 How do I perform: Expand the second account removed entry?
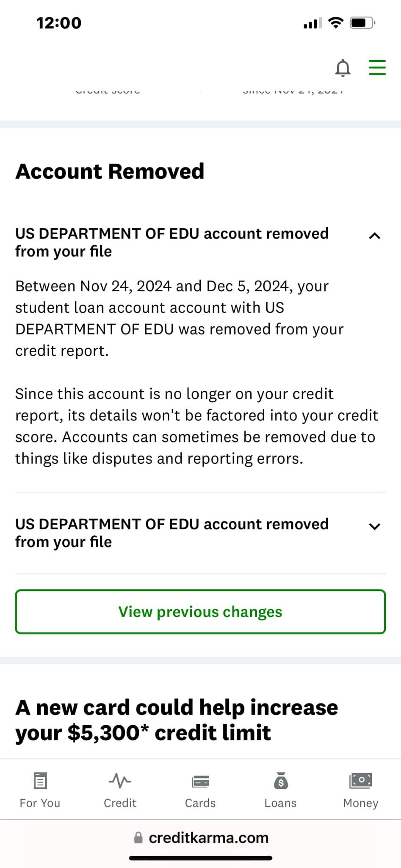(374, 526)
